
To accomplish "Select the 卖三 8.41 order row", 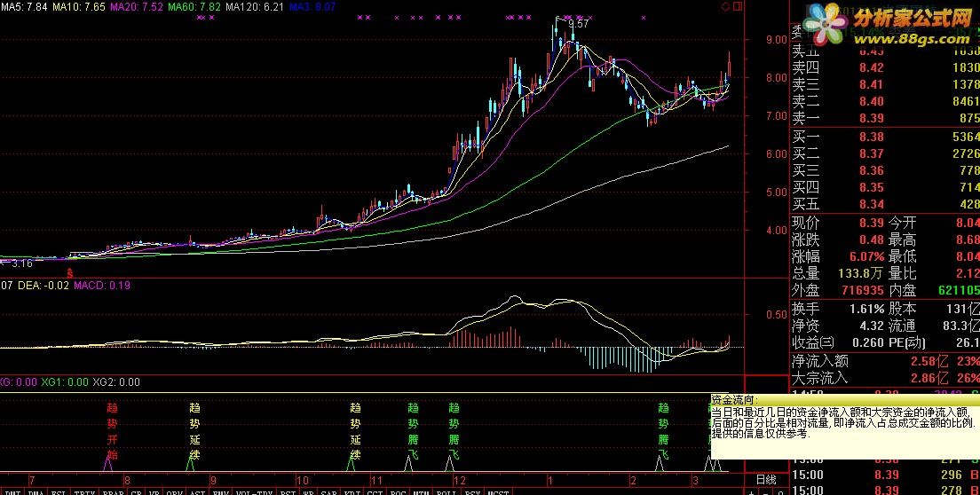I will point(885,84).
